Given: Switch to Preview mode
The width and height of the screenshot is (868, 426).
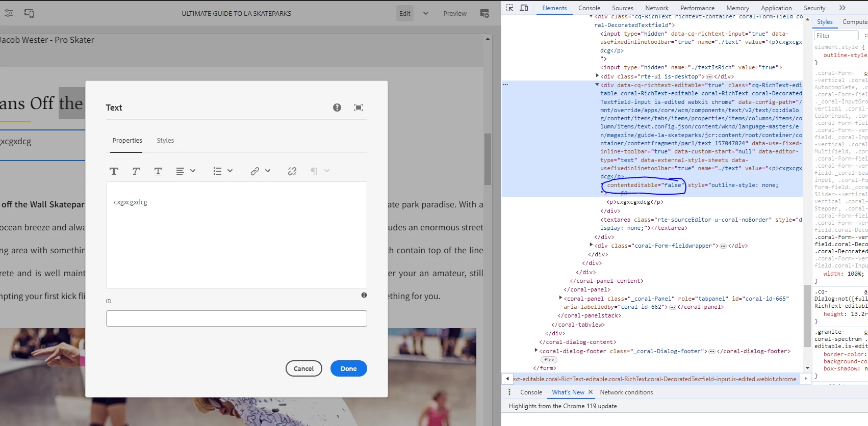Looking at the screenshot, I should [455, 13].
